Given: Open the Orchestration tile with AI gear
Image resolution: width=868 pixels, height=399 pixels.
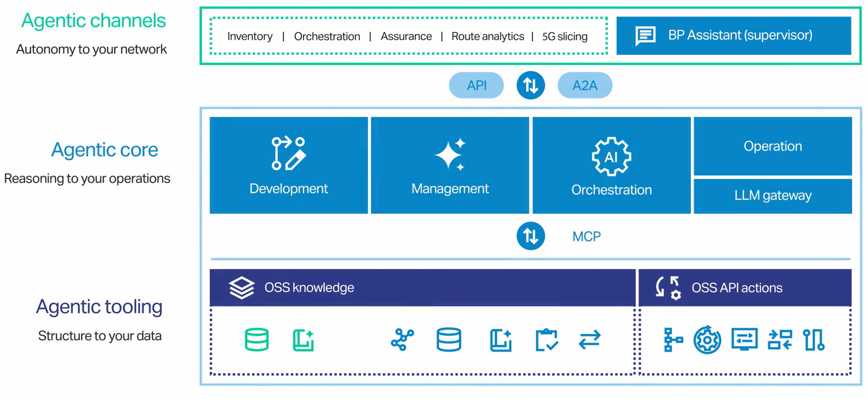Looking at the screenshot, I should pyautogui.click(x=611, y=165).
